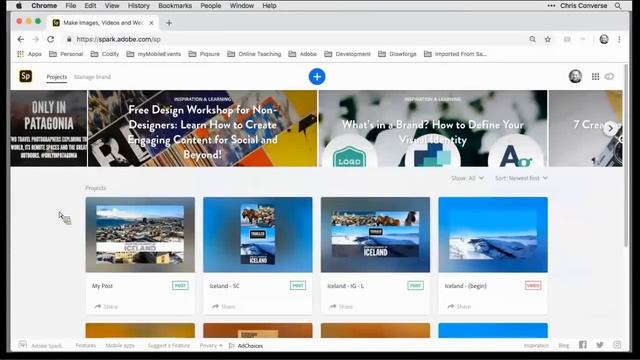The width and height of the screenshot is (640, 360).
Task: Open the Iceland - SC project thumbnail
Action: 258,235
